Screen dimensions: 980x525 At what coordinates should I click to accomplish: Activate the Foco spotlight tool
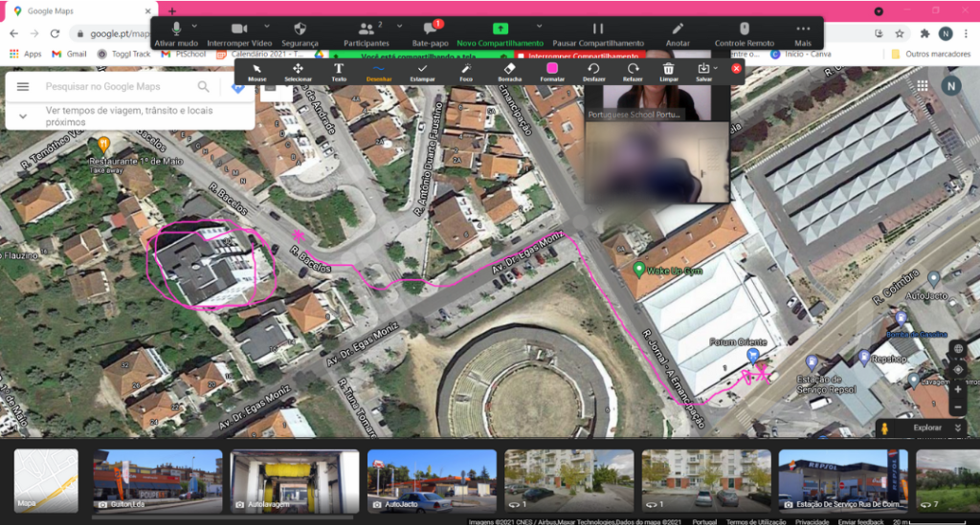point(466,72)
